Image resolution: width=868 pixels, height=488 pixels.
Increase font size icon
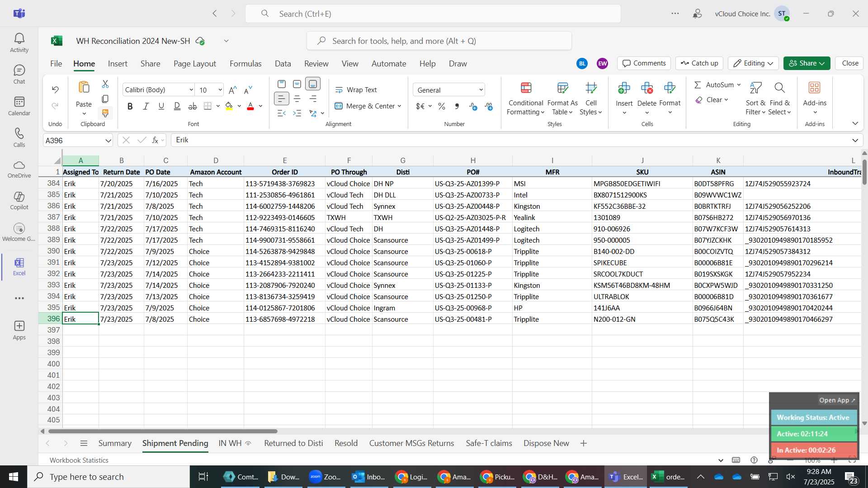click(233, 90)
